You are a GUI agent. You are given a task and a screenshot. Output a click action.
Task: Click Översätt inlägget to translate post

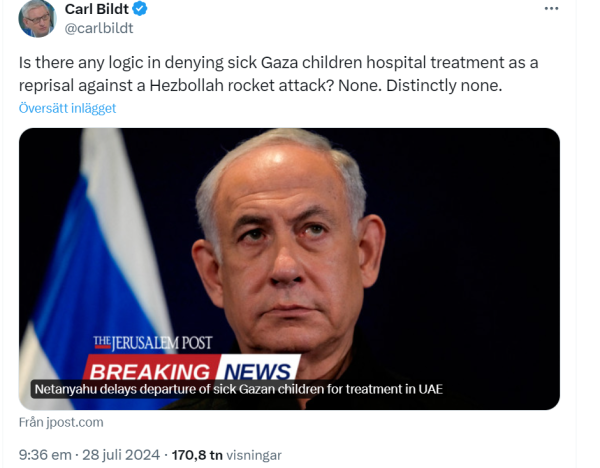[67, 108]
